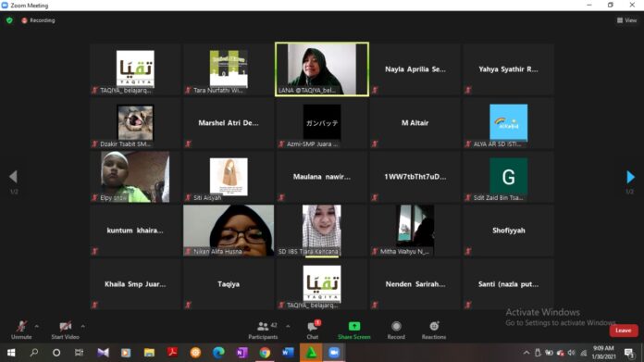The width and height of the screenshot is (644, 362).
Task: Go to next page of participants
Action: (630, 177)
